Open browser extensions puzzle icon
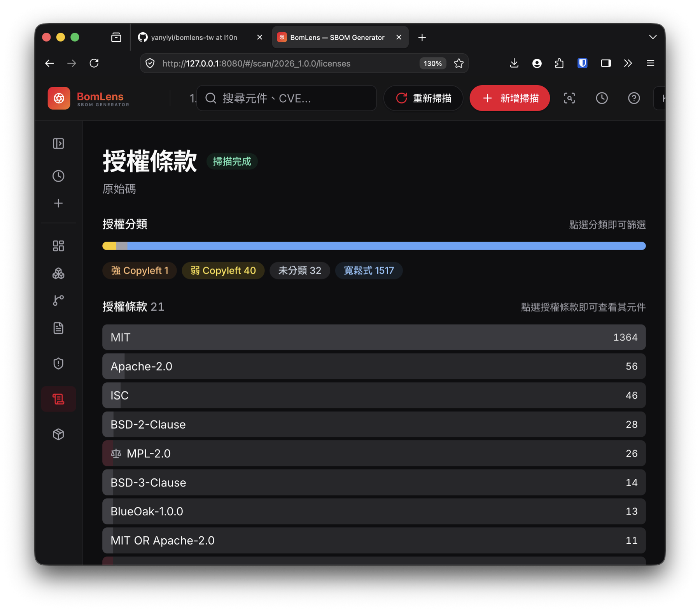 click(x=559, y=63)
